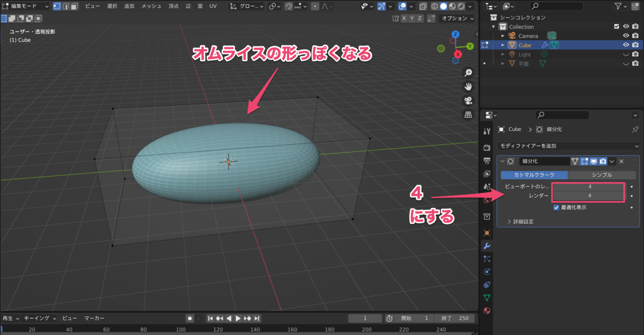This screenshot has height=335, width=644.
Task: Toggle X mirror axis button
Action: 404,18
